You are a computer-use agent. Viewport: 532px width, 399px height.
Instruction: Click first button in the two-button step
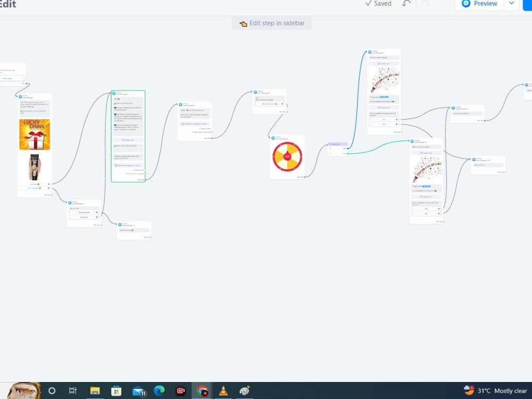tap(84, 212)
